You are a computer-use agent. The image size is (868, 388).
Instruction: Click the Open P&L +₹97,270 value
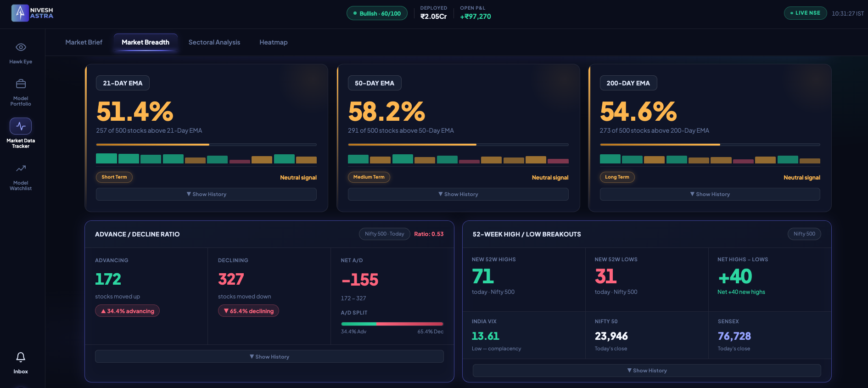click(x=476, y=17)
